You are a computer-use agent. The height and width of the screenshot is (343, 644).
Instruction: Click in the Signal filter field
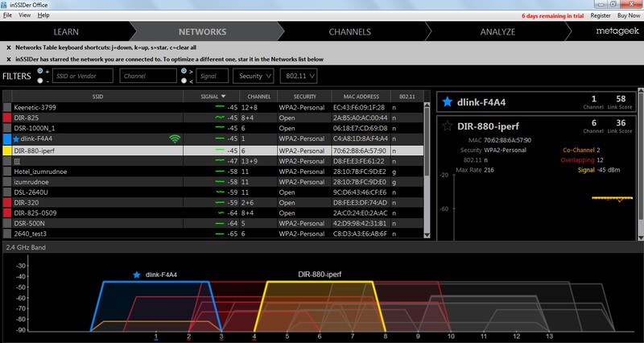tap(212, 76)
